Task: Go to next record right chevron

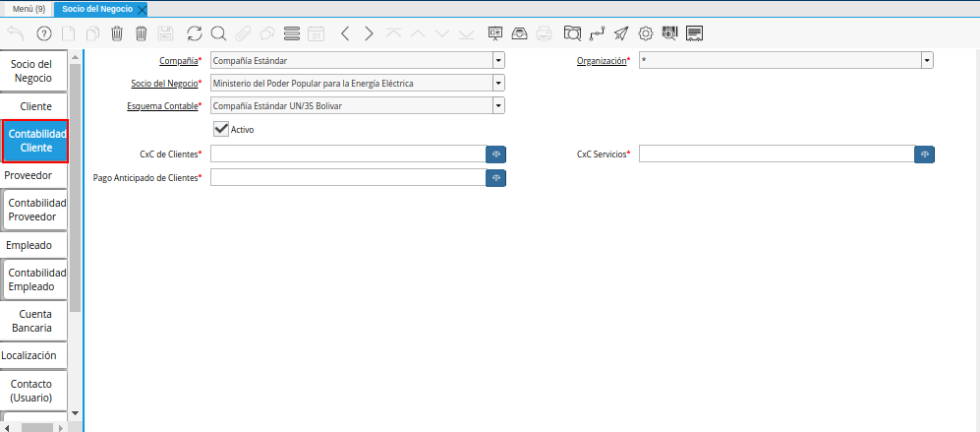Action: coord(369,33)
